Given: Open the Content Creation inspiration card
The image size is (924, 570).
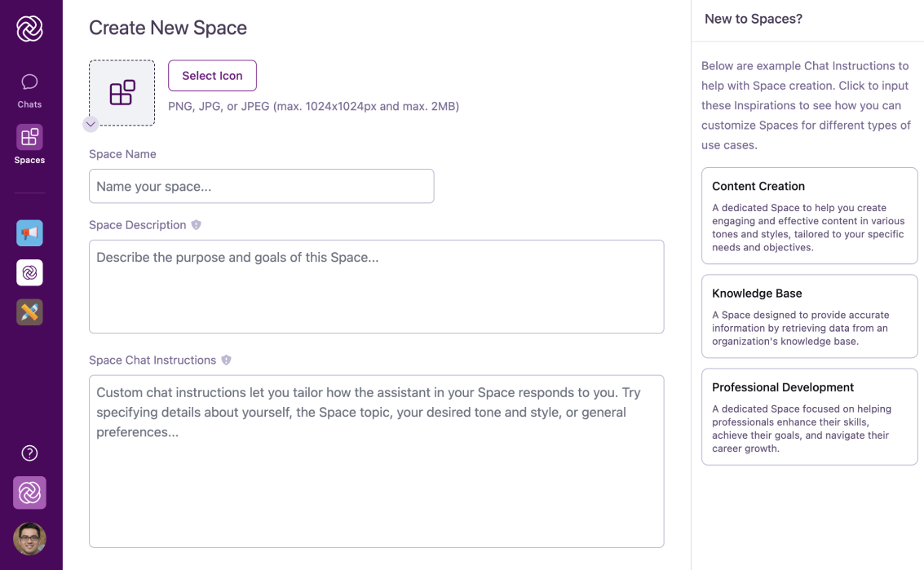Looking at the screenshot, I should (809, 215).
